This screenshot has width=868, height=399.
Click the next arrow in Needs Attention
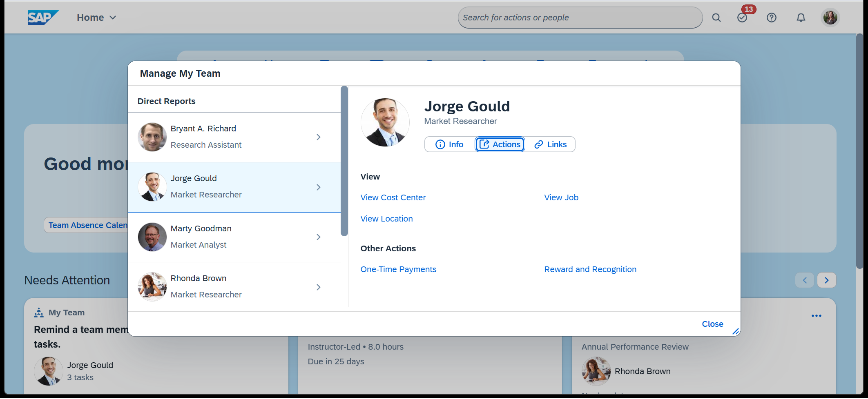(x=826, y=280)
